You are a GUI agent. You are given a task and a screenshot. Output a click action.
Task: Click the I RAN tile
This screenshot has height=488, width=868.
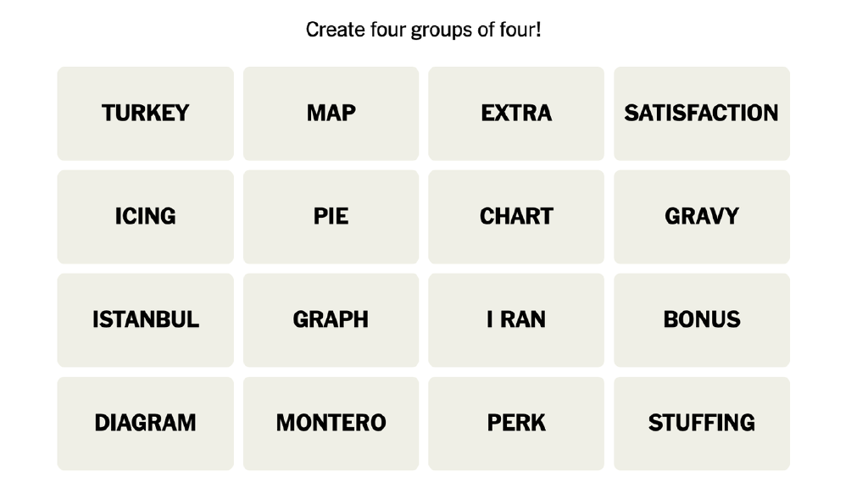coord(516,320)
